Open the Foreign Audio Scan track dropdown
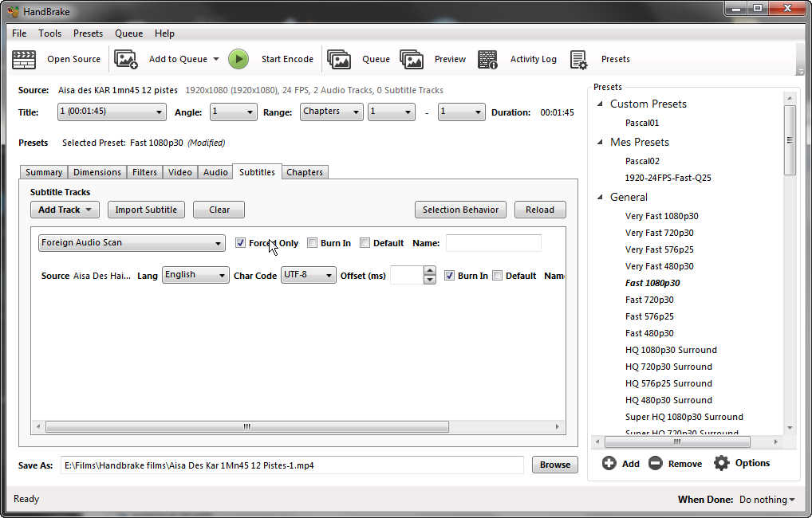Viewport: 812px width, 518px height. pyautogui.click(x=132, y=243)
